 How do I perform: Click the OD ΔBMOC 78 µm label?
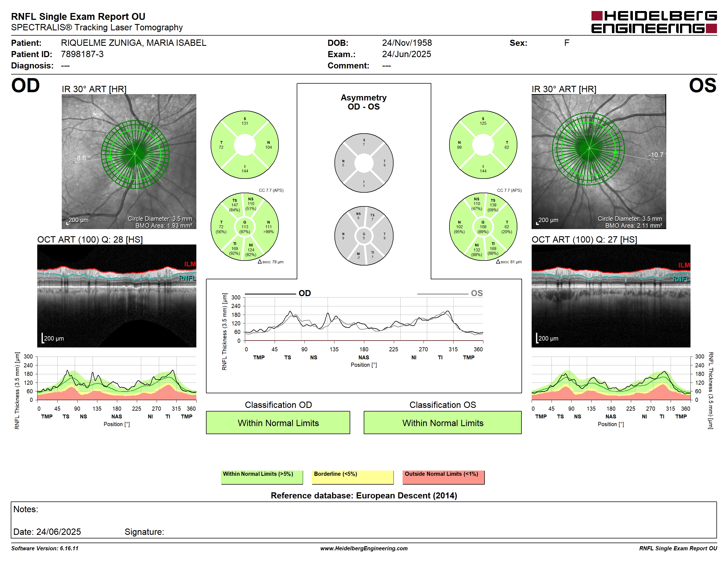click(x=270, y=262)
